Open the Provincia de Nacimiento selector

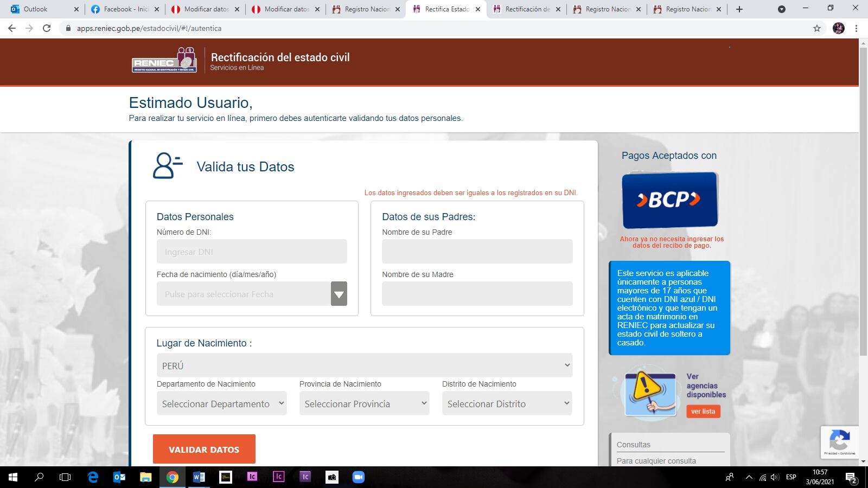364,403
